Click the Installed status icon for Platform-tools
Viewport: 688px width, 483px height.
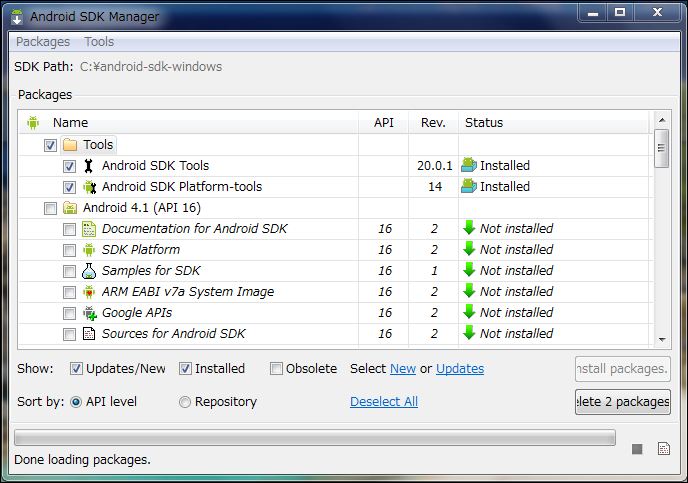pos(469,186)
